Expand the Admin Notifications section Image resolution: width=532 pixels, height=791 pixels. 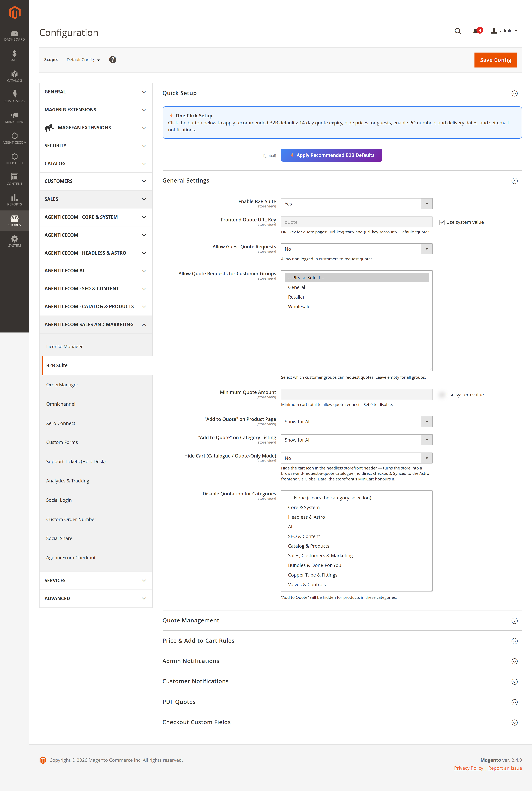[342, 661]
